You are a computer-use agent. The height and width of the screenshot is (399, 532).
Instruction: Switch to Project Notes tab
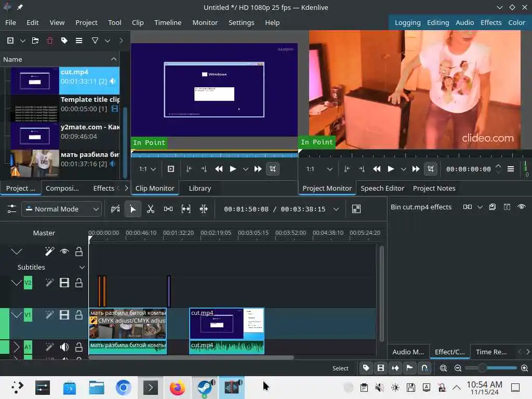[434, 188]
